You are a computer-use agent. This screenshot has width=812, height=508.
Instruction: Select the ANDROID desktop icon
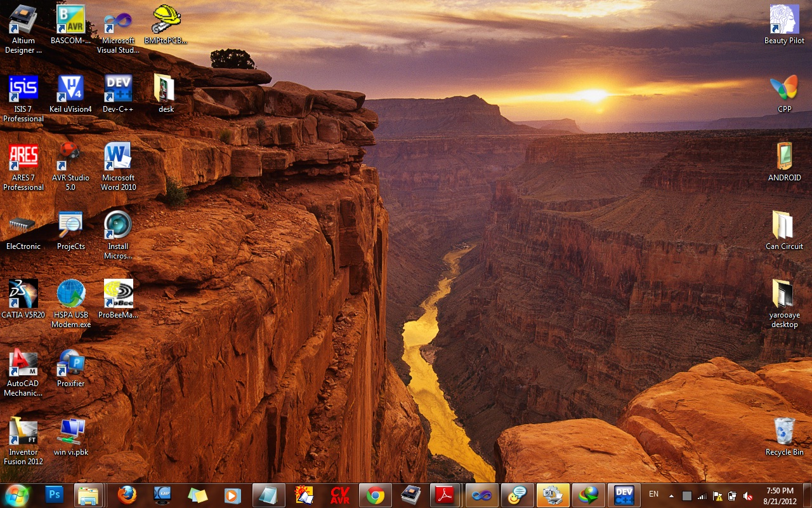coord(784,163)
